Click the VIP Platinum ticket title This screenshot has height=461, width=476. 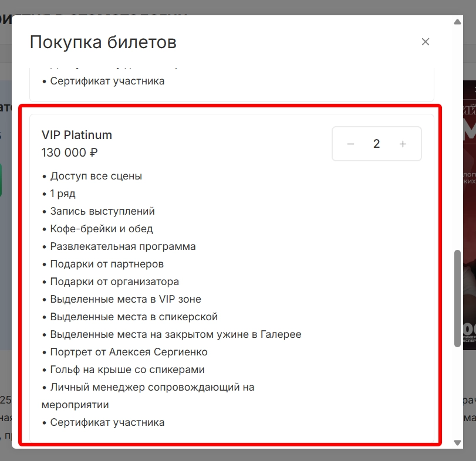coord(76,135)
